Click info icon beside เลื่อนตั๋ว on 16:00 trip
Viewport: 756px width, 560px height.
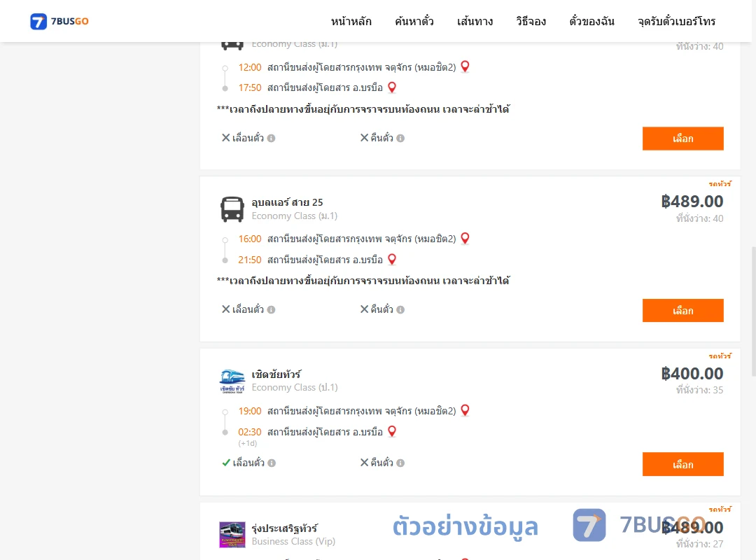(x=272, y=309)
